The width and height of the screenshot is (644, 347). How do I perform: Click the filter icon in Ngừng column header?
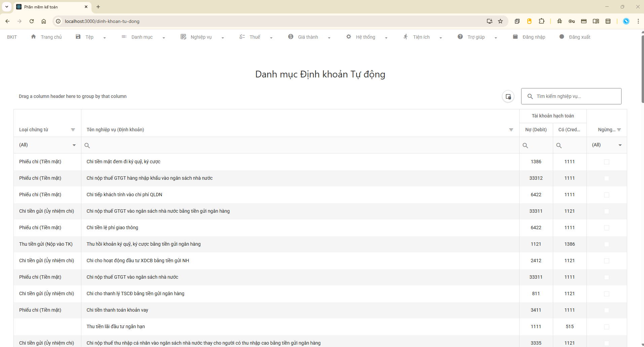click(x=619, y=130)
